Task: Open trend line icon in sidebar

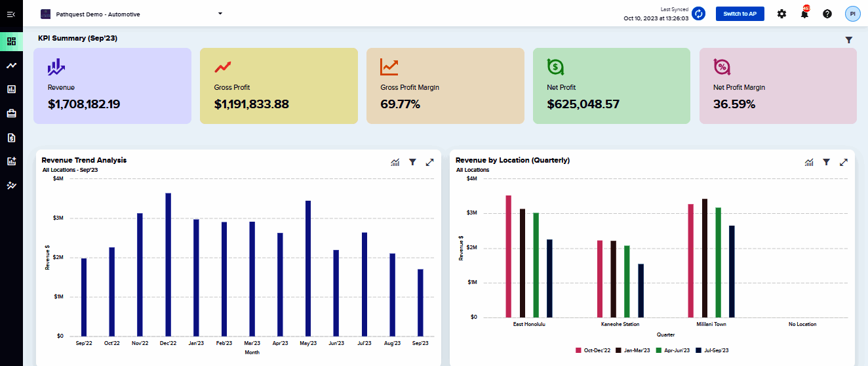Action: [x=11, y=66]
